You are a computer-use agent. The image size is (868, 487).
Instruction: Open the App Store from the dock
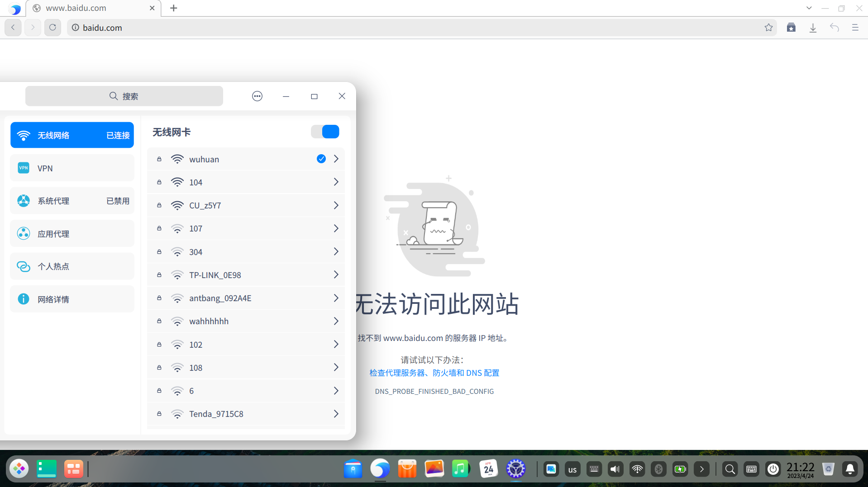coord(407,469)
